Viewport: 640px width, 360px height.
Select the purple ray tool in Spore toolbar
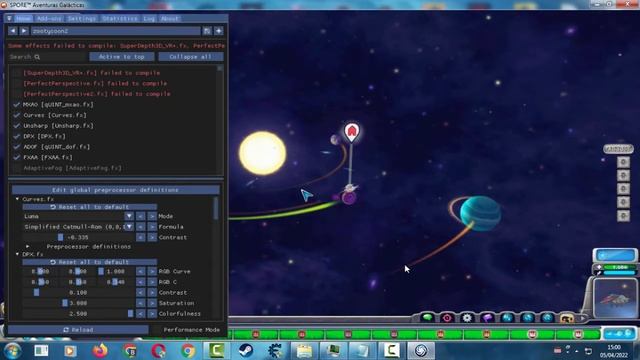487,318
